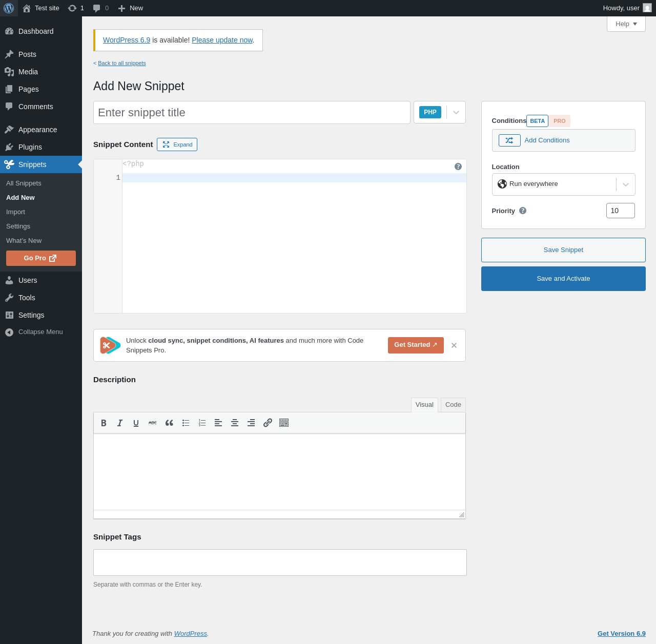Open the Tools menu
656x644 pixels.
tap(41, 298)
